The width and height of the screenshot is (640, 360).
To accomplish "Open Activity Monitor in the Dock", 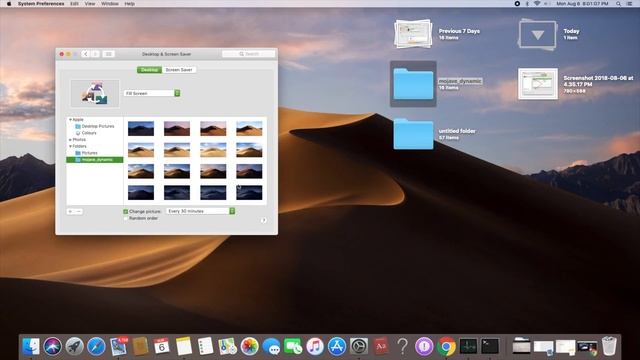I will click(x=468, y=346).
